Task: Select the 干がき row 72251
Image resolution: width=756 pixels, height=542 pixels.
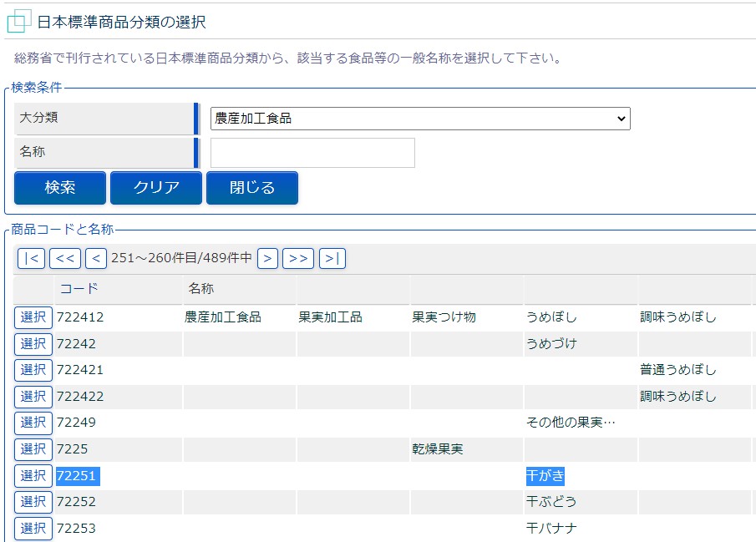Action: click(x=33, y=476)
